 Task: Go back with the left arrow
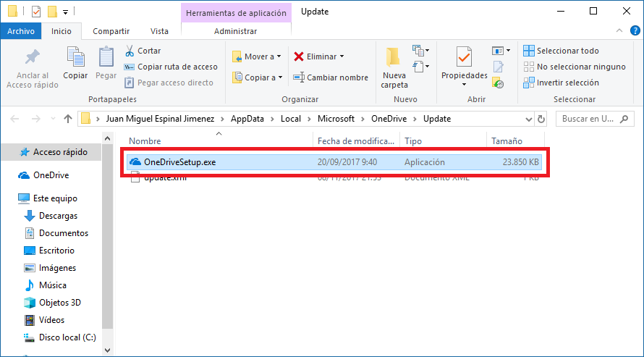coord(14,119)
